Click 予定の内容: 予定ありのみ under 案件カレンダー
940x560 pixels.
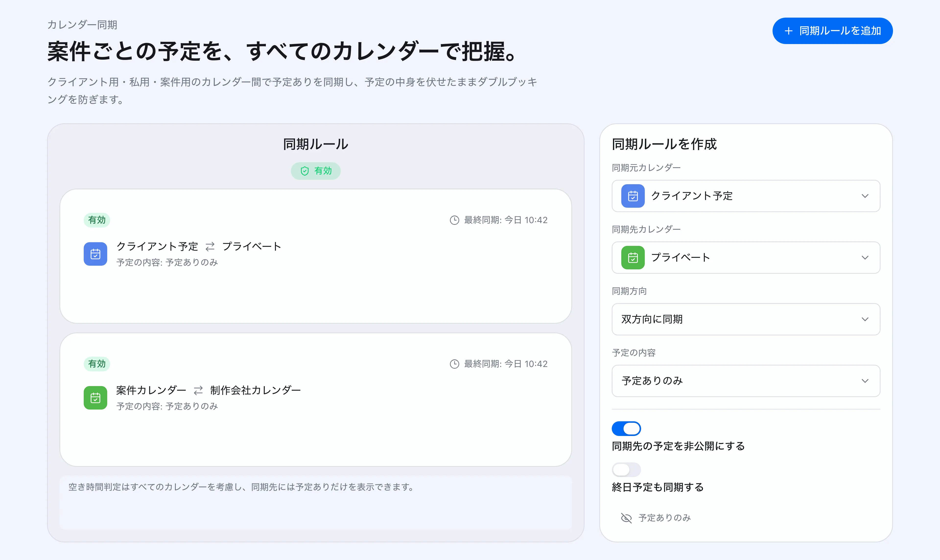coord(167,406)
